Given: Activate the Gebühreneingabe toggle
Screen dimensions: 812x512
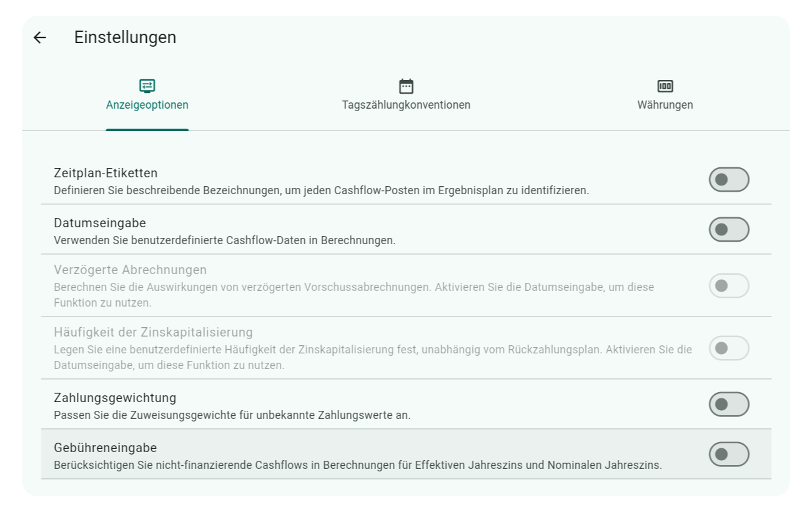Looking at the screenshot, I should pos(728,454).
